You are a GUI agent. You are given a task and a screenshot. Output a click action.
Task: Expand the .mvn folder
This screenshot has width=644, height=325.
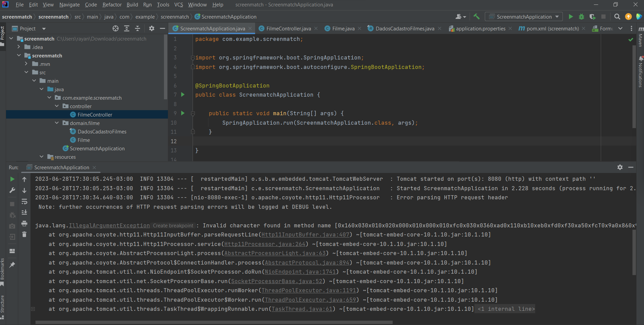coord(26,64)
